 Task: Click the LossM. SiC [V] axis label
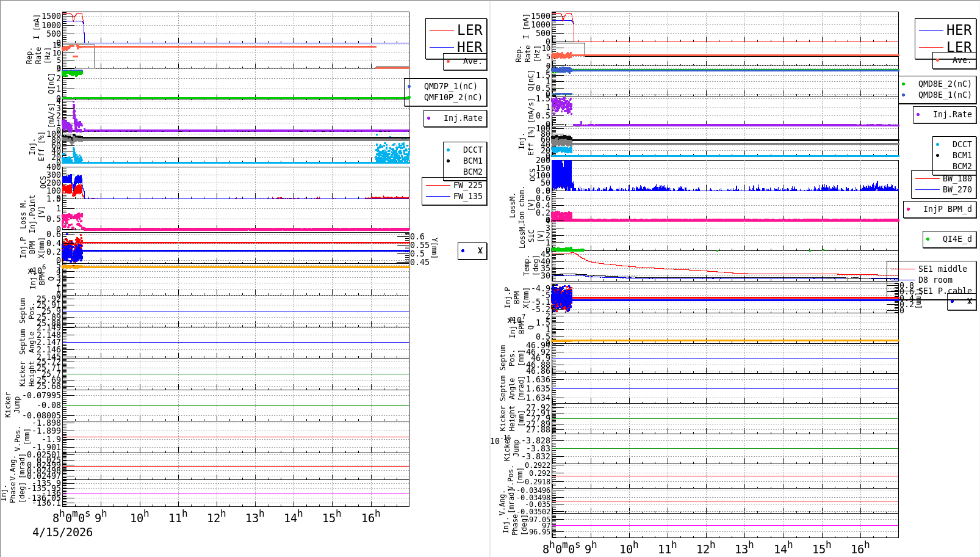coord(531,236)
